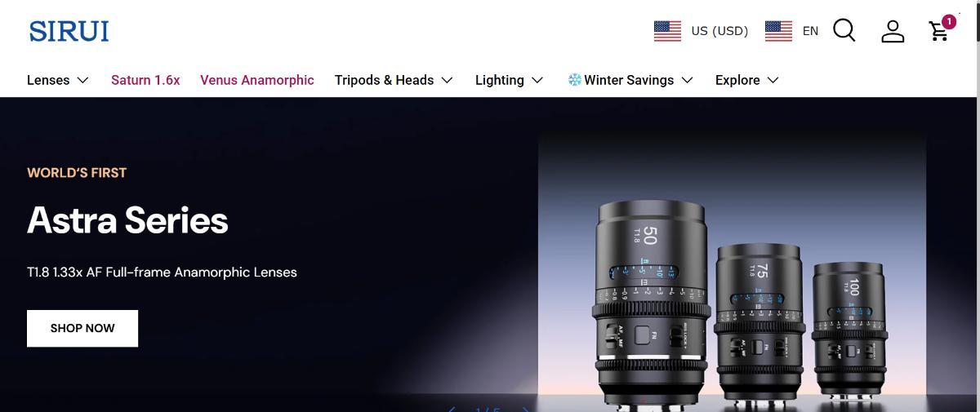Image resolution: width=980 pixels, height=412 pixels.
Task: Open the user account icon
Action: (893, 31)
